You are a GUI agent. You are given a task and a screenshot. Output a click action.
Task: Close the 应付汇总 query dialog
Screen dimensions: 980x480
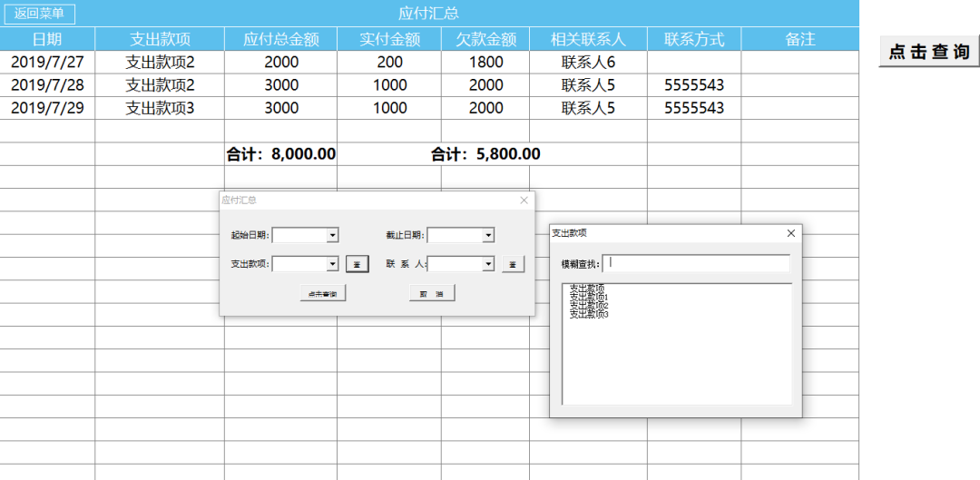pos(524,201)
